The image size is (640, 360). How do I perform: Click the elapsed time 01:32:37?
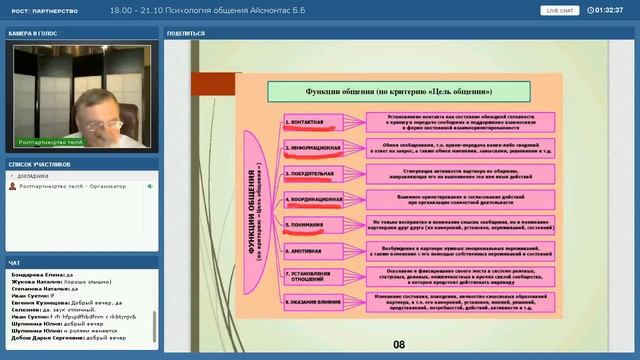[x=609, y=10]
